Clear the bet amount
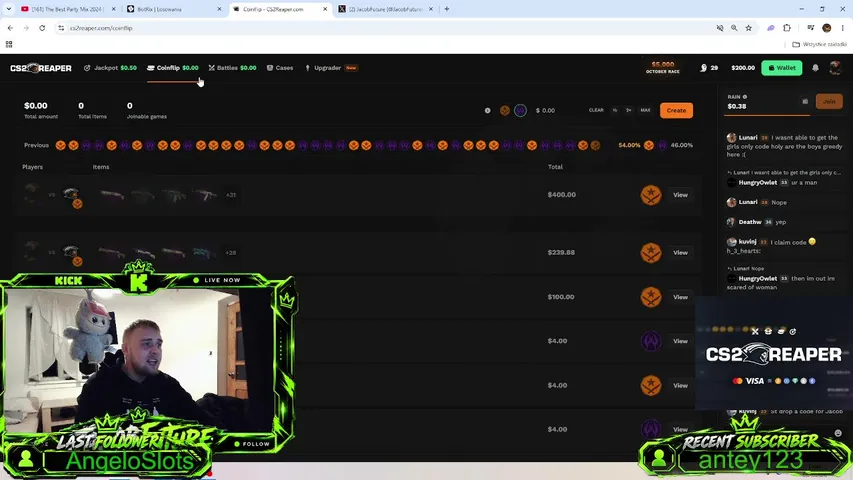853x480 pixels. click(x=596, y=110)
